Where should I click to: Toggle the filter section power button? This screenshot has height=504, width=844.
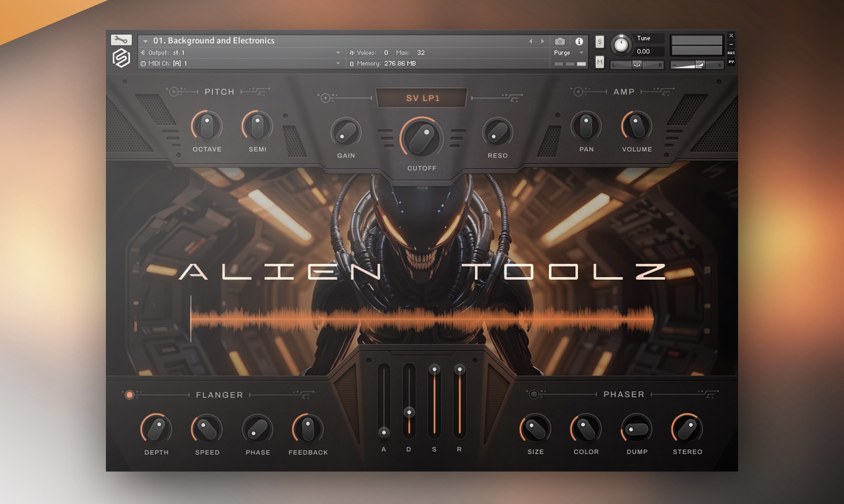[325, 98]
